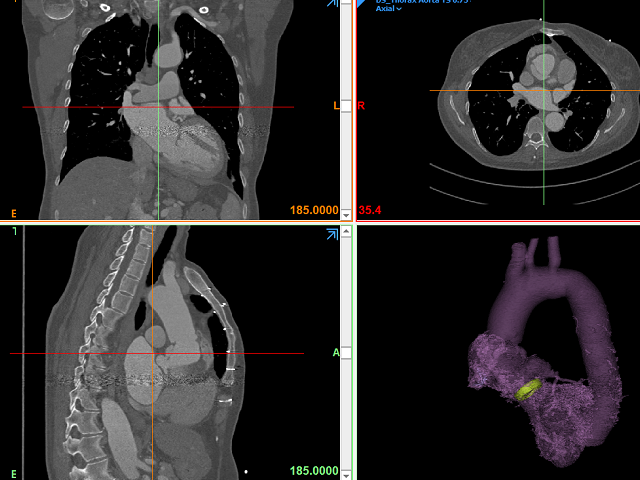Select the yellow valve ring in 3D model
The width and height of the screenshot is (640, 480).
(529, 389)
